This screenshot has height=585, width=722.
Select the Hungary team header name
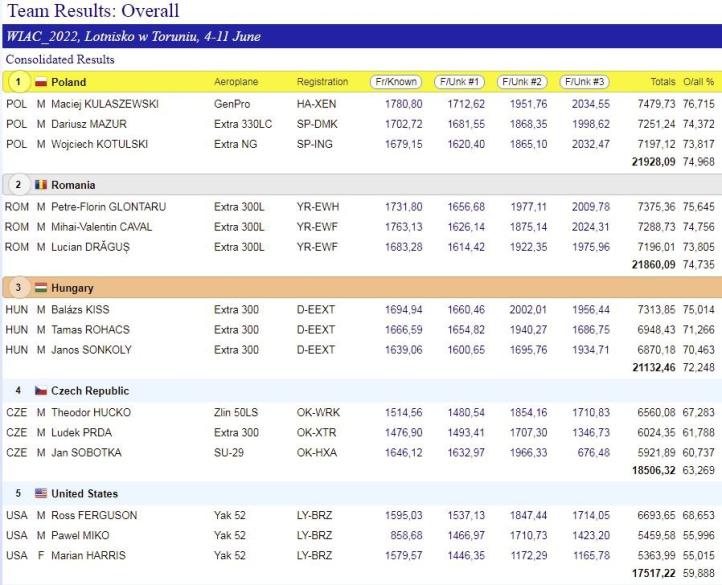point(72,288)
